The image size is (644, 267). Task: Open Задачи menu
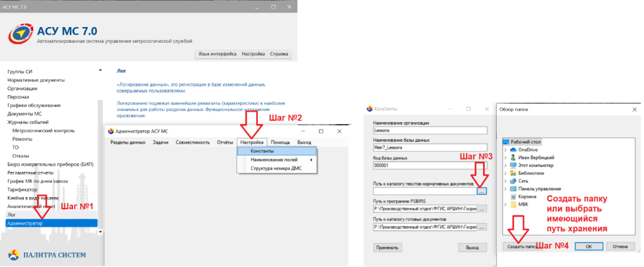(160, 142)
